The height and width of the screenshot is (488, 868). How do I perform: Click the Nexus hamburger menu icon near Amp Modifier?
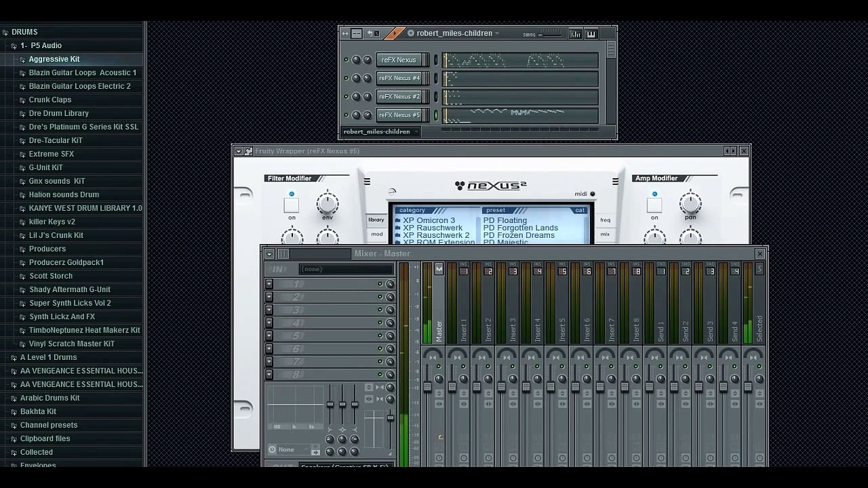tap(615, 181)
